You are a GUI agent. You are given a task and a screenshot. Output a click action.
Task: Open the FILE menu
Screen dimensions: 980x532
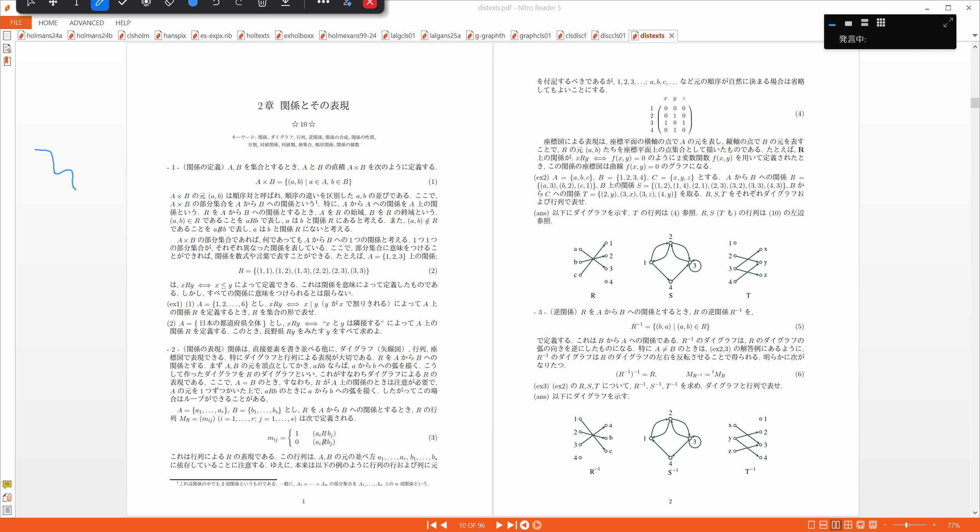tap(16, 22)
